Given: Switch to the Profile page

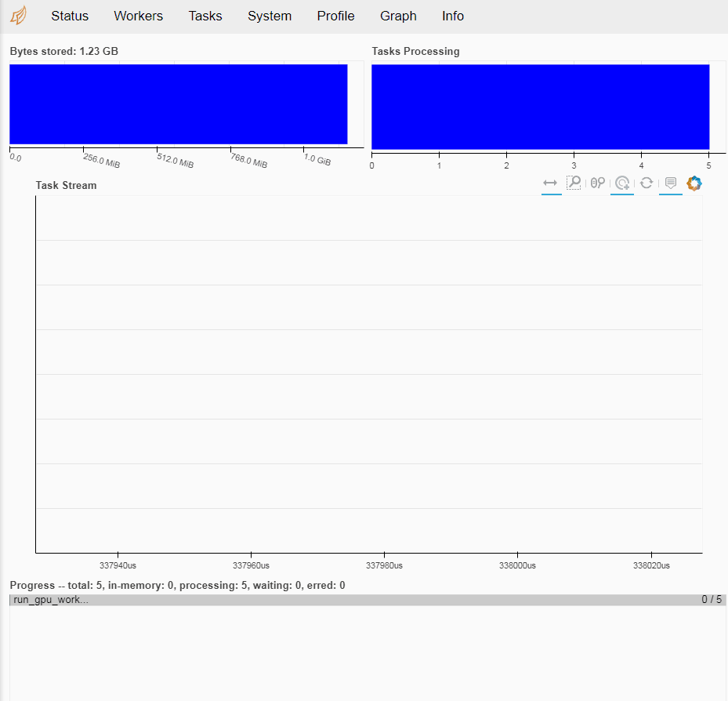Looking at the screenshot, I should [x=335, y=16].
